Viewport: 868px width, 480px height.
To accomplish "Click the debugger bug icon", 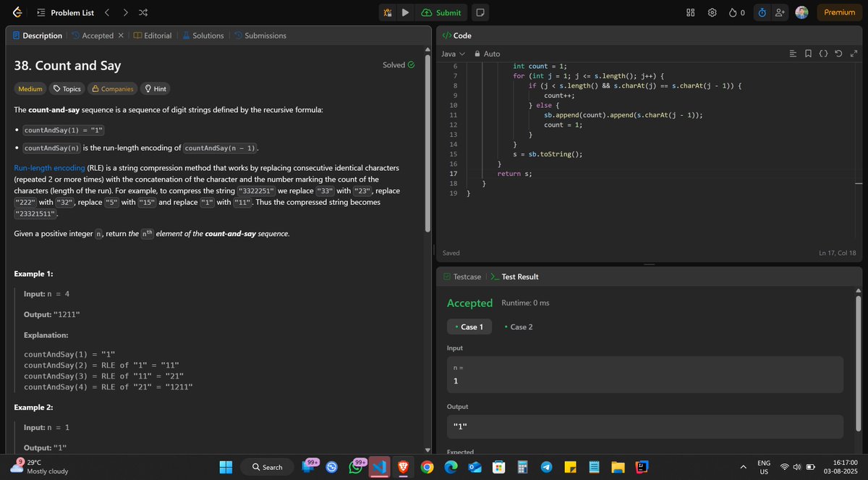I will 388,12.
